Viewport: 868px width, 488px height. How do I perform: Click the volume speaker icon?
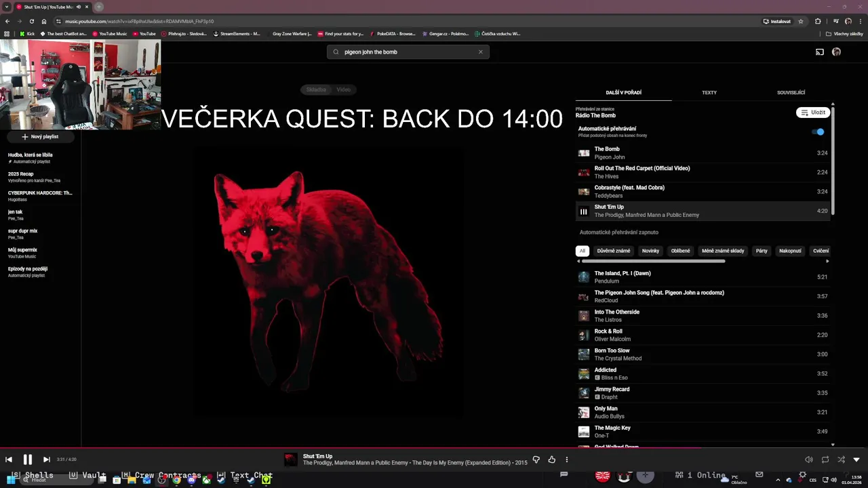point(809,460)
